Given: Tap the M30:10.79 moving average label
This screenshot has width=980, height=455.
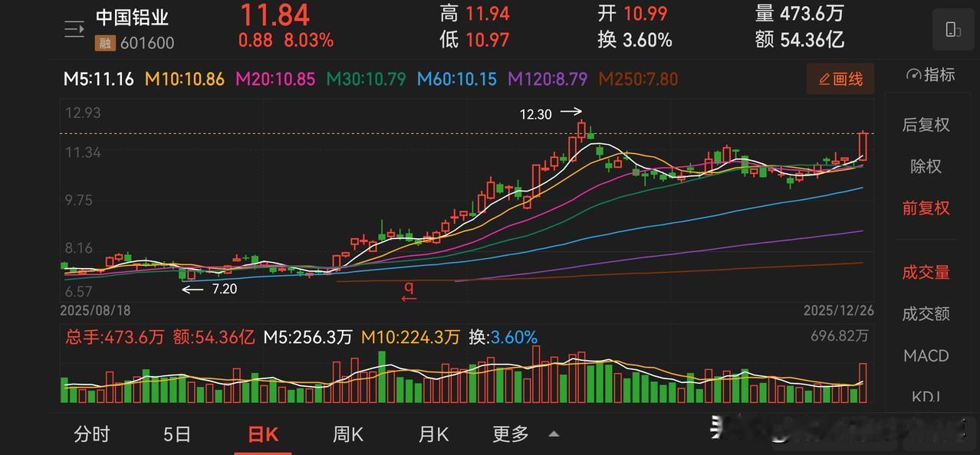Looking at the screenshot, I should 366,78.
